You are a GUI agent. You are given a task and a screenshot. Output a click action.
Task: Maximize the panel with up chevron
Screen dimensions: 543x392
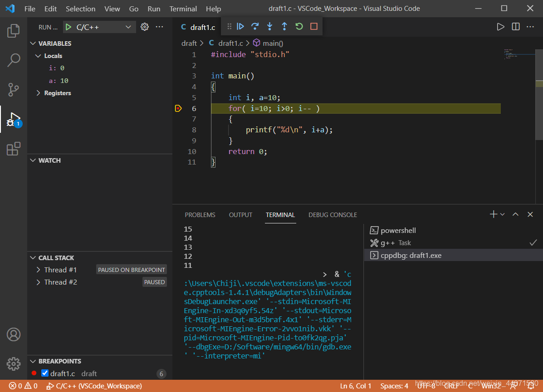[x=515, y=214]
